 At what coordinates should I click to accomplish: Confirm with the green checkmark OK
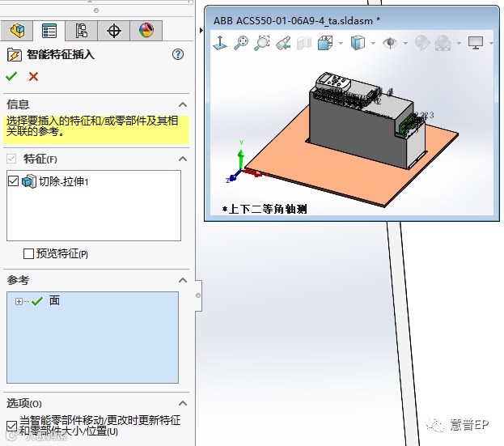pos(11,77)
